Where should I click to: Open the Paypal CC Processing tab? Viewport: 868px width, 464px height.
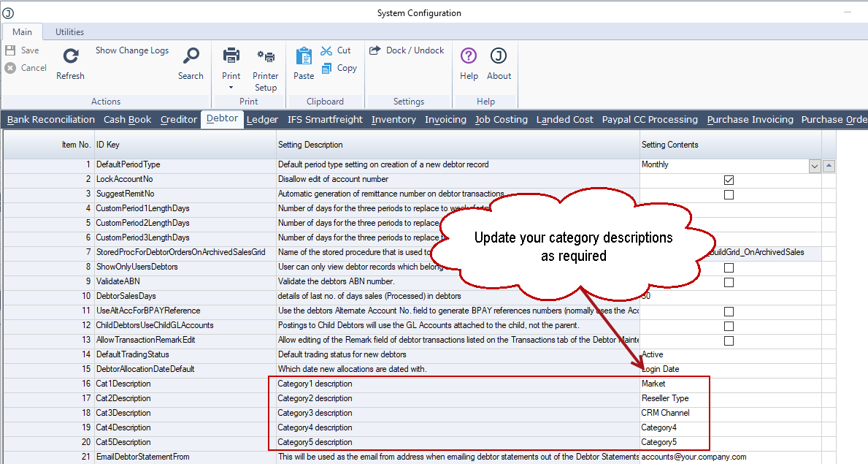[x=650, y=120]
